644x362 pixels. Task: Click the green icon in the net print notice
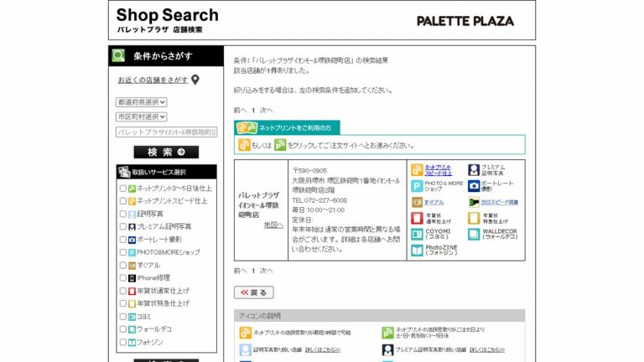(280, 145)
